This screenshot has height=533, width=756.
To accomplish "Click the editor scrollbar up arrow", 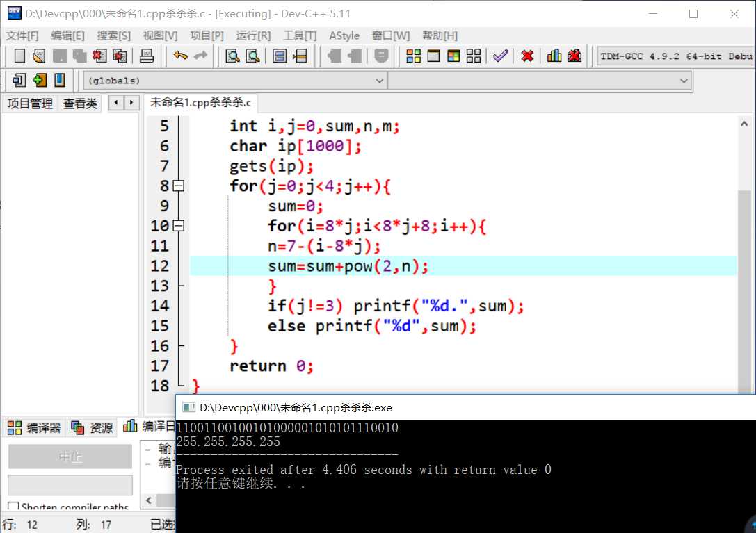I will tap(744, 124).
